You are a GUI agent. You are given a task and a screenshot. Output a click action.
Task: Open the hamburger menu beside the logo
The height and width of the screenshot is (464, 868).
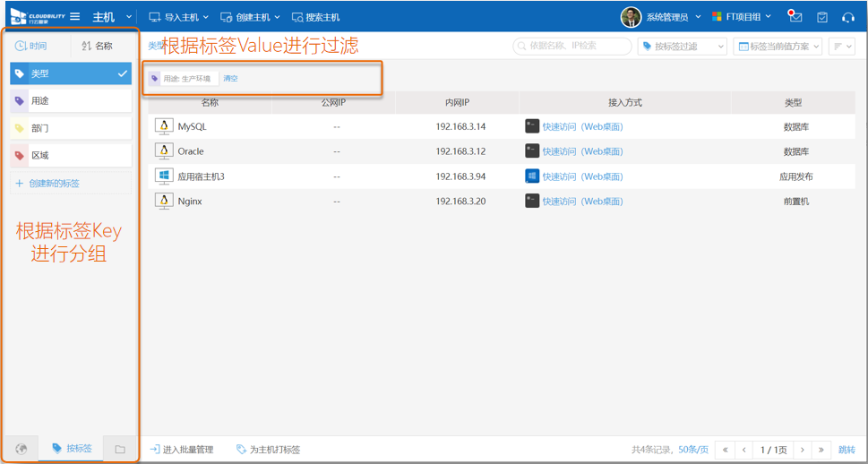(75, 17)
